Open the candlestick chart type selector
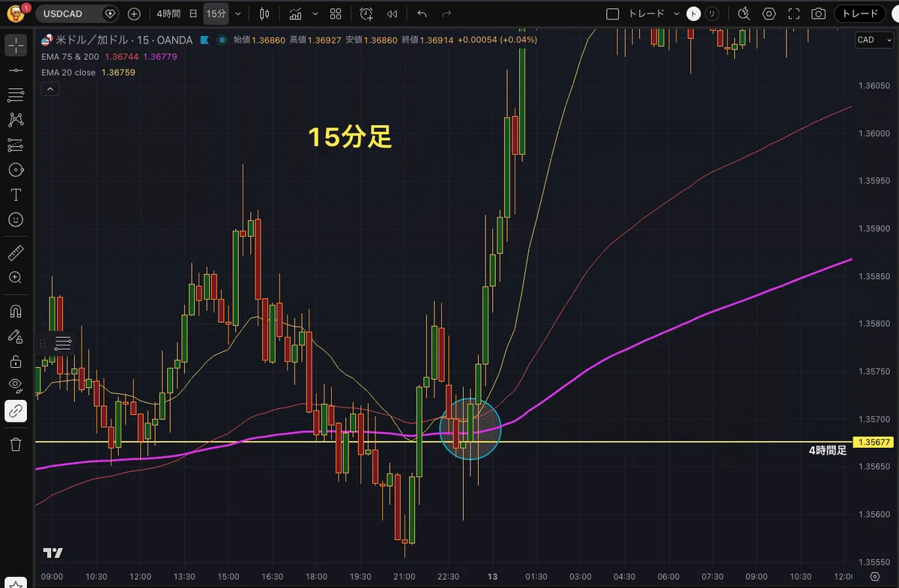899x588 pixels. [264, 13]
